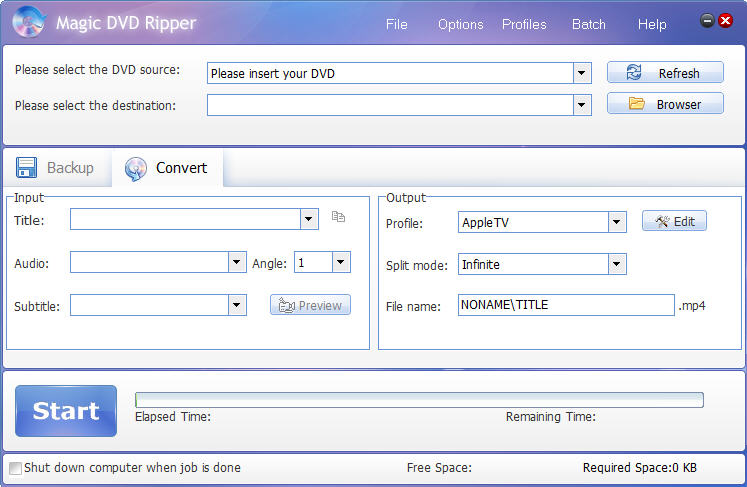Click the Refresh arrows icon
This screenshot has width=747, height=487.
click(634, 72)
